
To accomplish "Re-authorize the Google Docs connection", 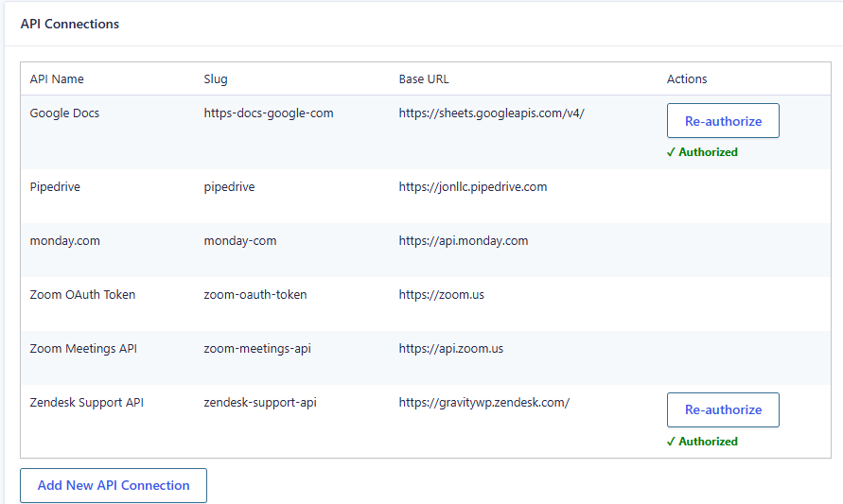I will pos(723,121).
